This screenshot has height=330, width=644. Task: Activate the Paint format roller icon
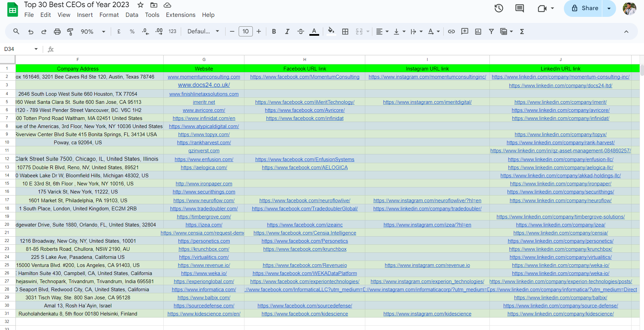tap(70, 32)
